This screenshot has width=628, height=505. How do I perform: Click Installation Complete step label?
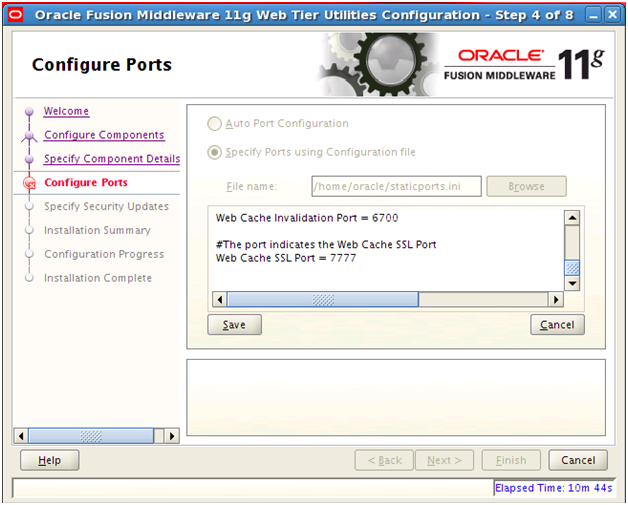click(x=98, y=278)
